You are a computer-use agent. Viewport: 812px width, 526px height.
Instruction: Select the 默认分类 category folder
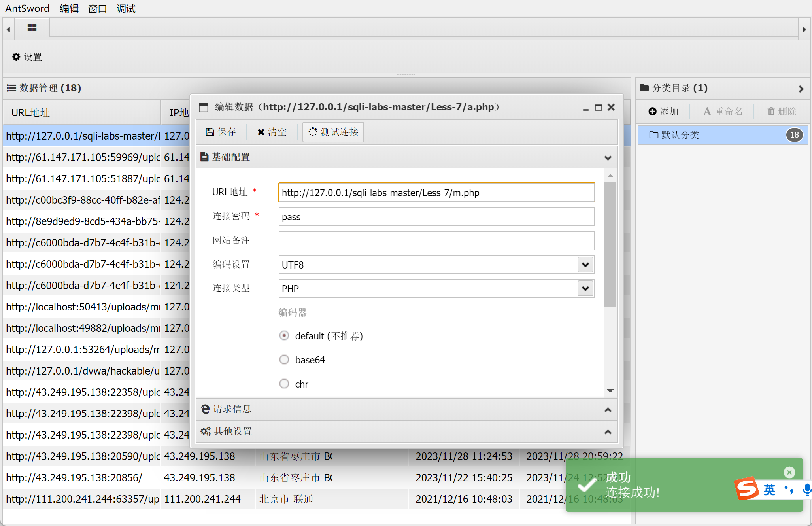coord(680,135)
